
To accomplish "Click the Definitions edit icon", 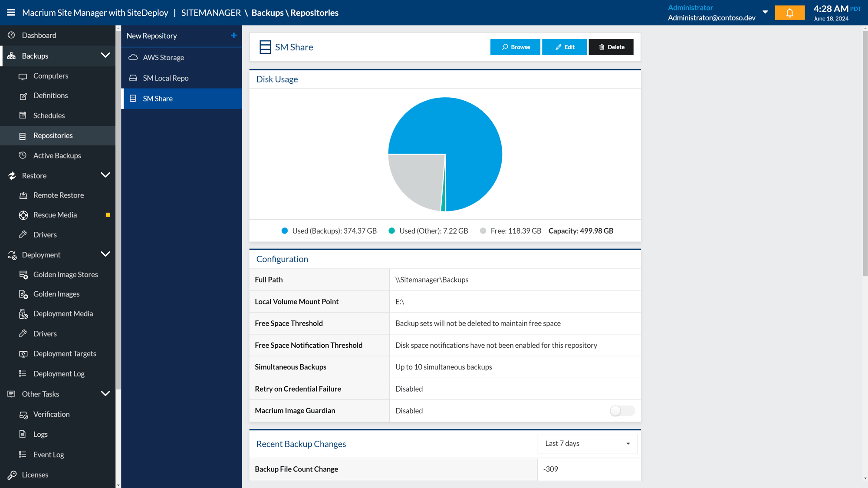I will [23, 96].
